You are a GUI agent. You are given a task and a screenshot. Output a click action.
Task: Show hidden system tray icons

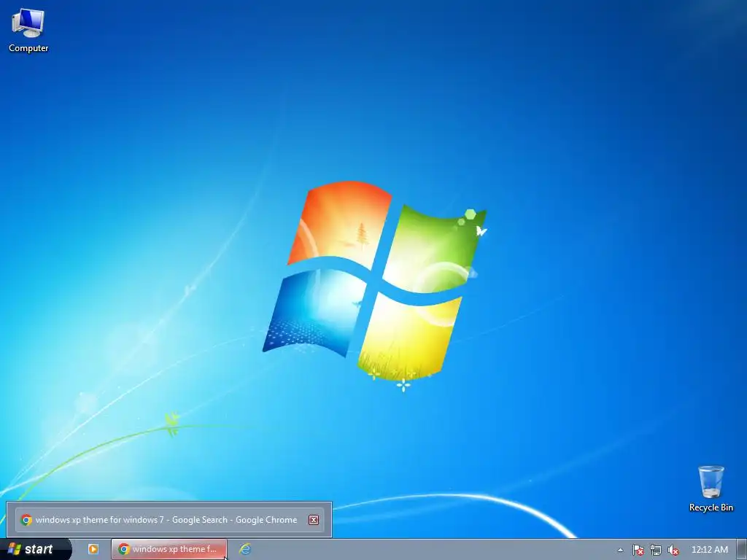tap(620, 550)
